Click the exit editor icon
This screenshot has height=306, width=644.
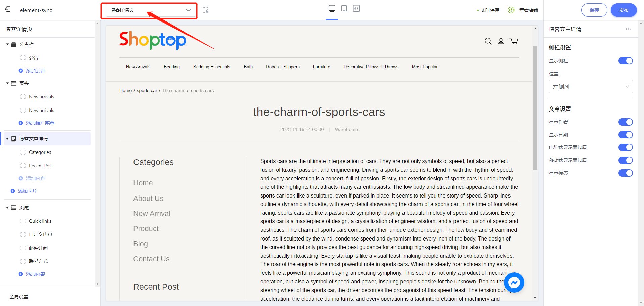coord(8,9)
